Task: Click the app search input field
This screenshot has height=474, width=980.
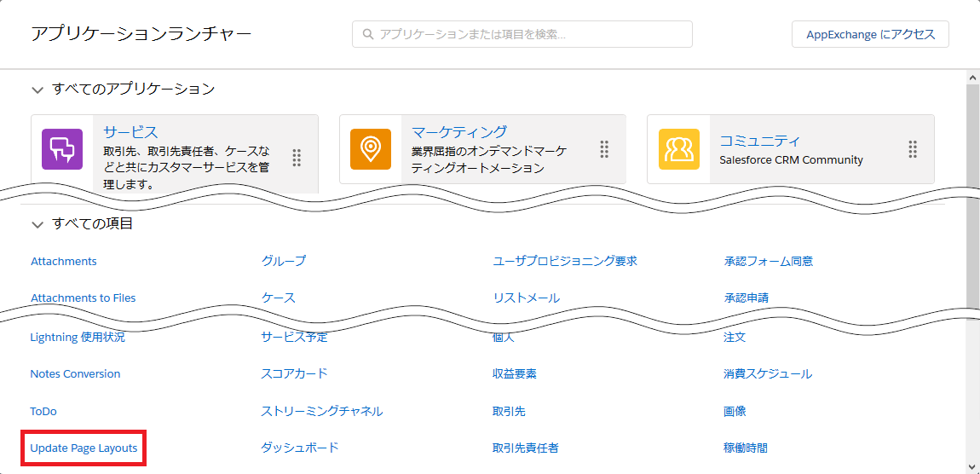Action: pos(522,34)
